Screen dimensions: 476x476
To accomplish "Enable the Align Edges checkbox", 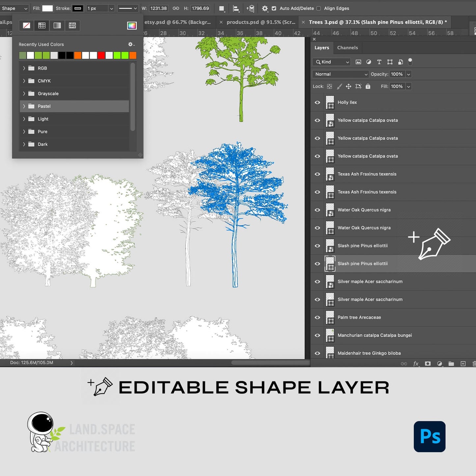I will pos(319,9).
